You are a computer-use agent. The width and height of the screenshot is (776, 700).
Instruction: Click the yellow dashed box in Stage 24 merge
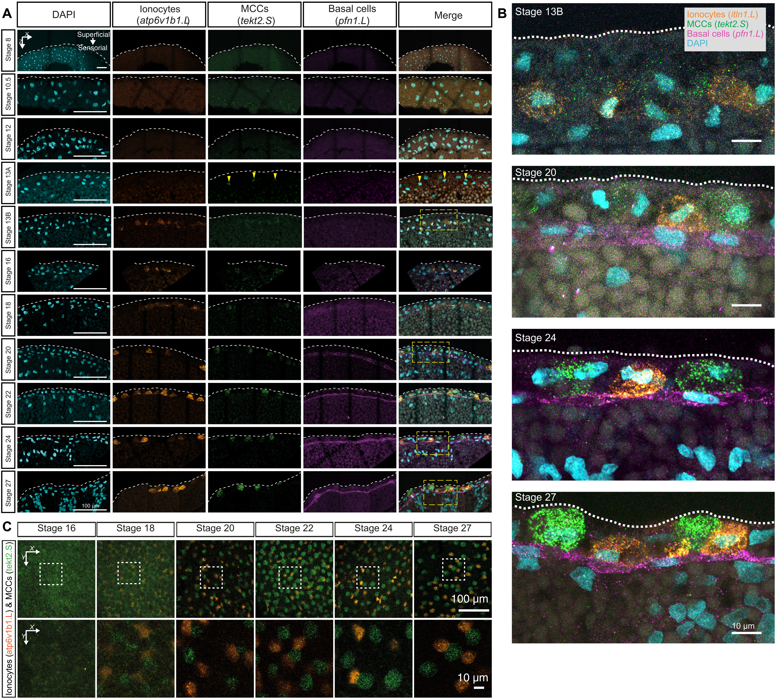click(x=433, y=443)
